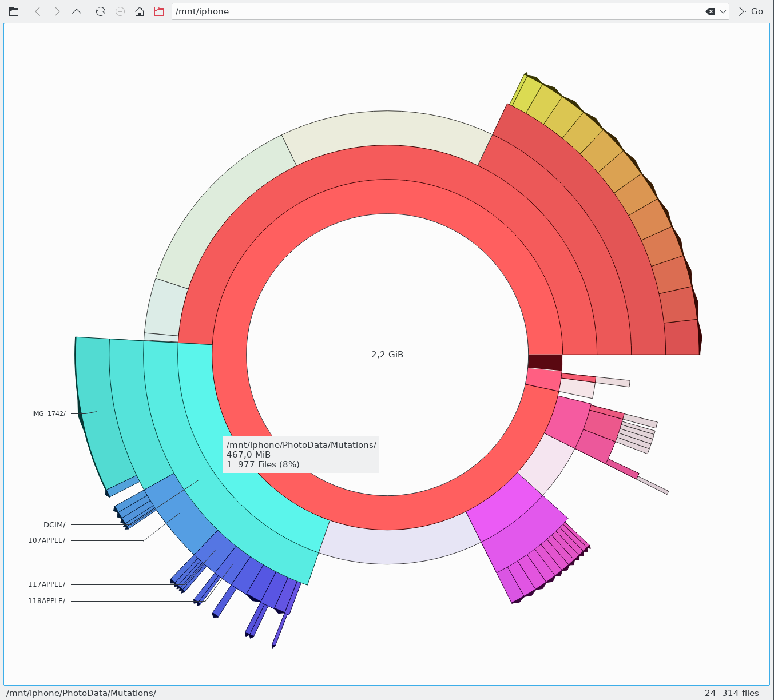Scan the root folder via red folder icon
774x700 pixels.
159,11
